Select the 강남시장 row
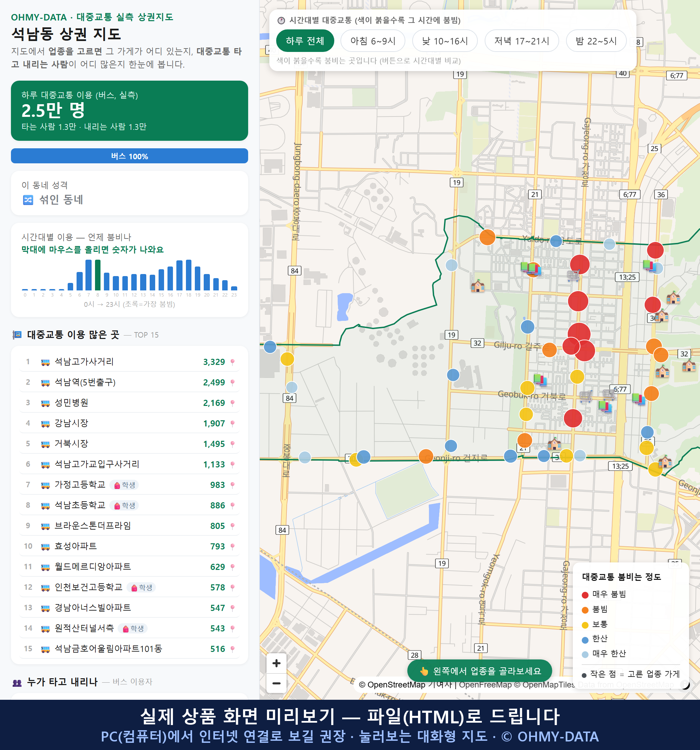The height and width of the screenshot is (750, 700). click(x=130, y=423)
